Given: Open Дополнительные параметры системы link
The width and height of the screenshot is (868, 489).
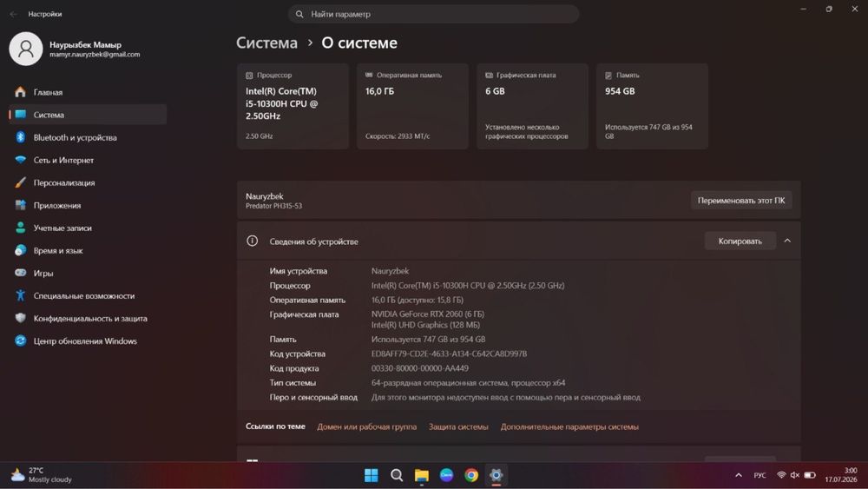Looking at the screenshot, I should 569,426.
